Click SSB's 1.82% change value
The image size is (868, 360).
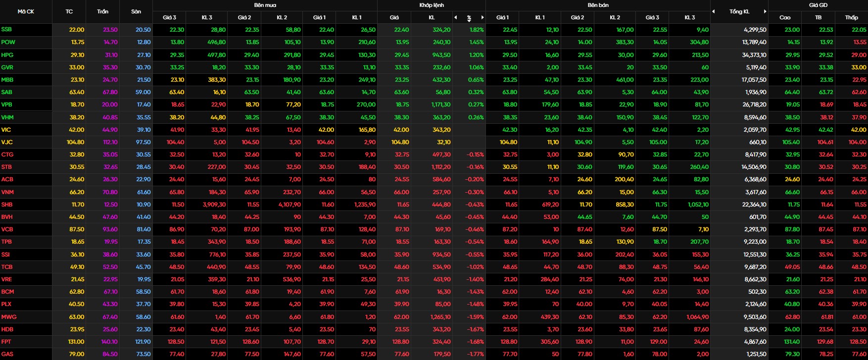[x=477, y=30]
